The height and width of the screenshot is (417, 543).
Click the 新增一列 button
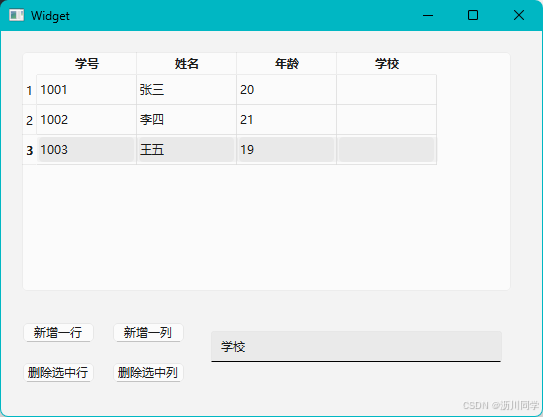click(148, 332)
